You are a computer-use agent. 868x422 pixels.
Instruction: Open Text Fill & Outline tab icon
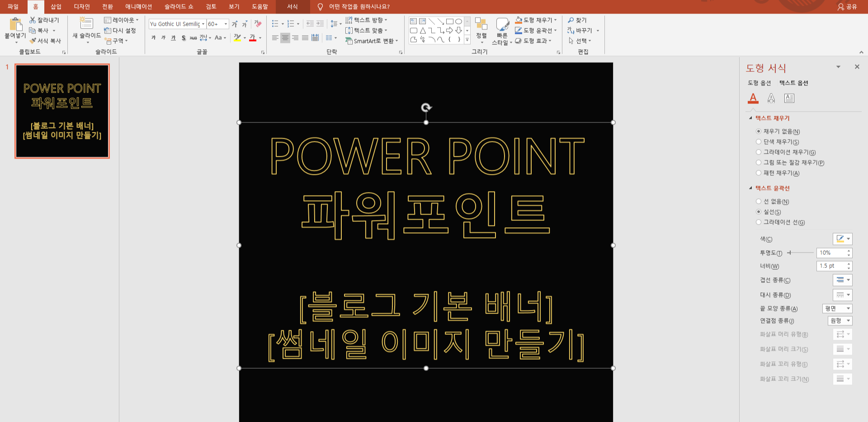point(753,98)
